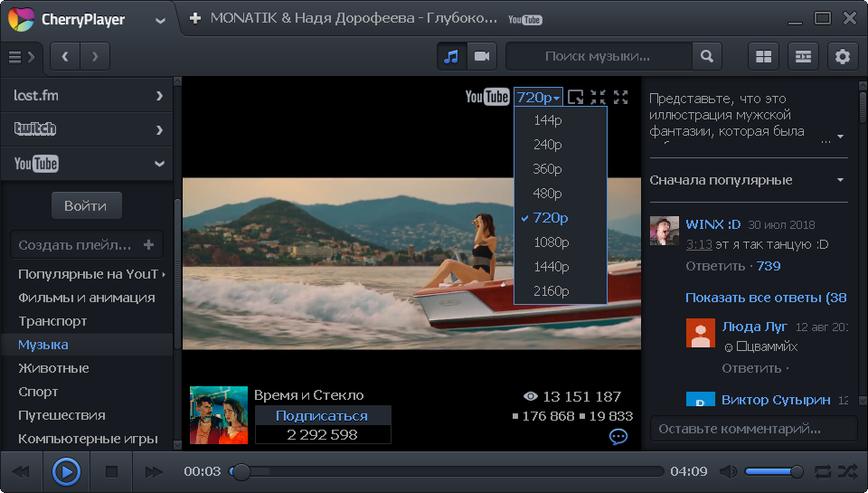The image size is (868, 493).
Task: Toggle the playlist panel view
Action: pyautogui.click(x=803, y=56)
